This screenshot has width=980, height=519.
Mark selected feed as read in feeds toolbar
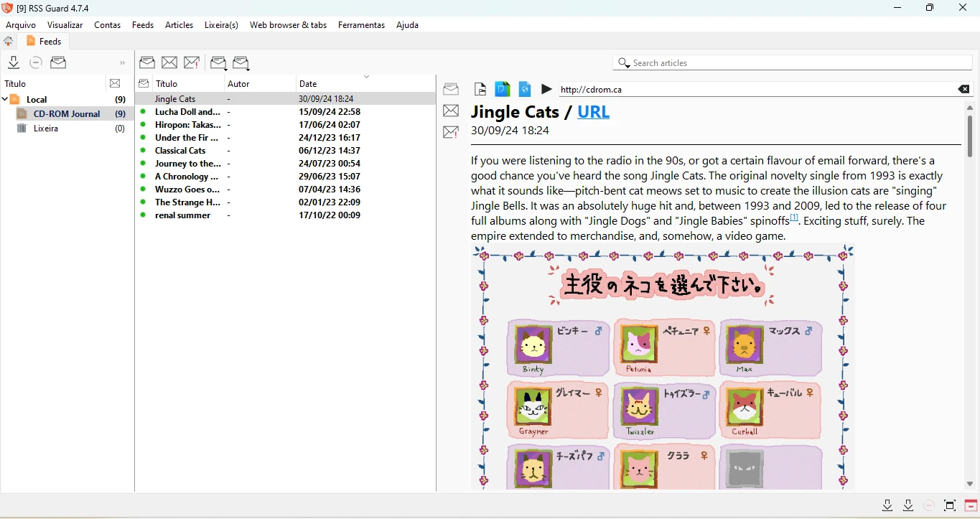coord(58,62)
